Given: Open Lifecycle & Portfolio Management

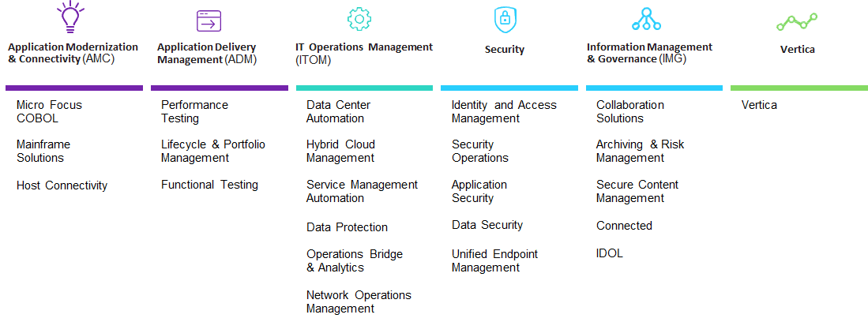Looking at the screenshot, I should click(x=213, y=151).
